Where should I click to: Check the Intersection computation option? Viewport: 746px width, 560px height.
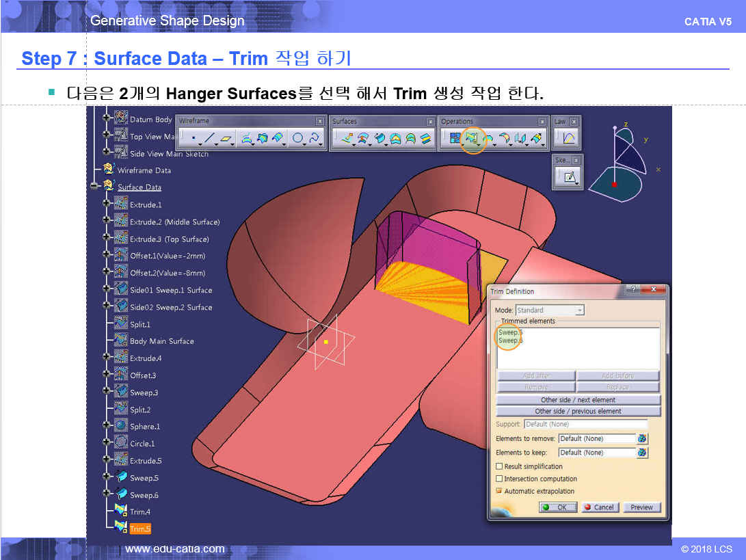point(499,479)
